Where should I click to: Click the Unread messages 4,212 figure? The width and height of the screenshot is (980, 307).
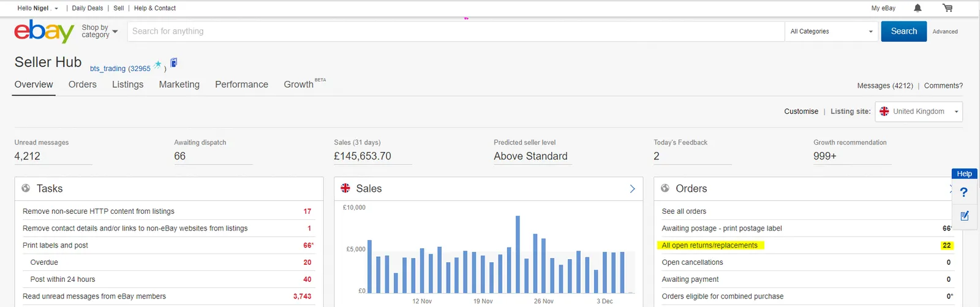(28, 156)
